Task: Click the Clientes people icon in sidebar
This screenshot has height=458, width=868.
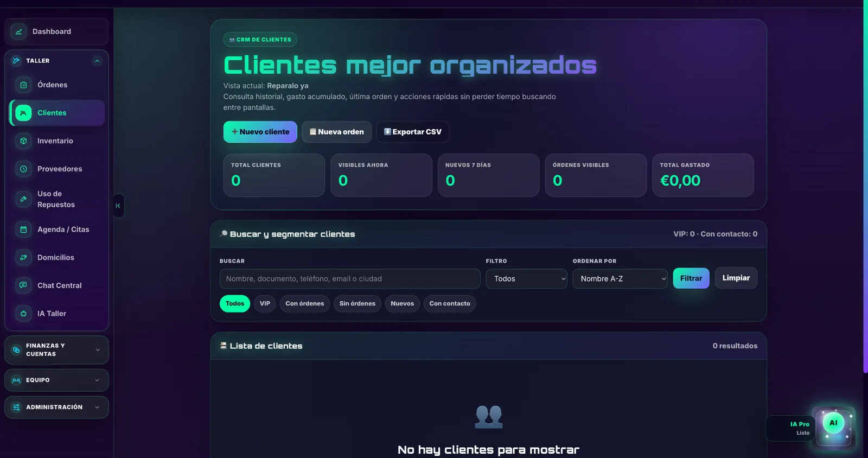Action: tap(23, 113)
